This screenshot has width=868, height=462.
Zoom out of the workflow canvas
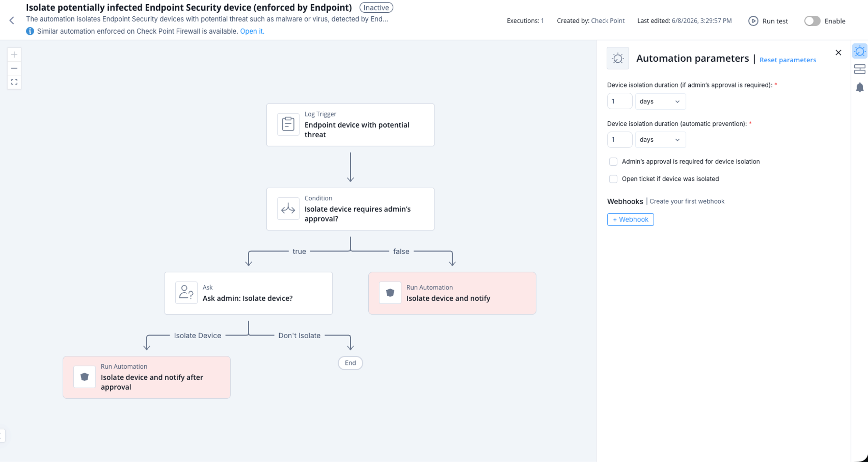14,69
